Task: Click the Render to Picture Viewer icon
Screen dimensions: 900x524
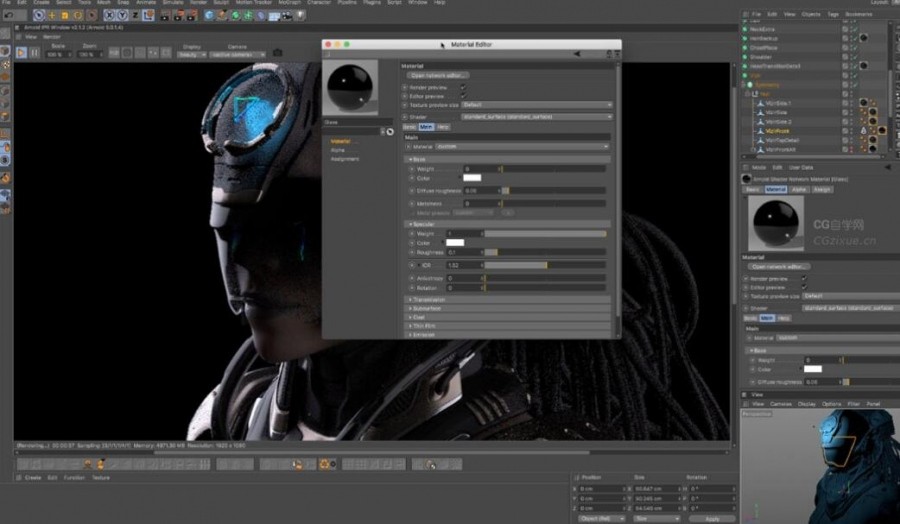Action: [x=179, y=15]
